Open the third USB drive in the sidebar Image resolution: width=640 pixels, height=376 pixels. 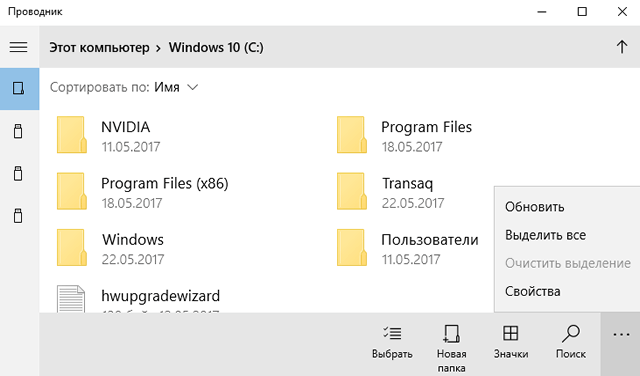18,216
